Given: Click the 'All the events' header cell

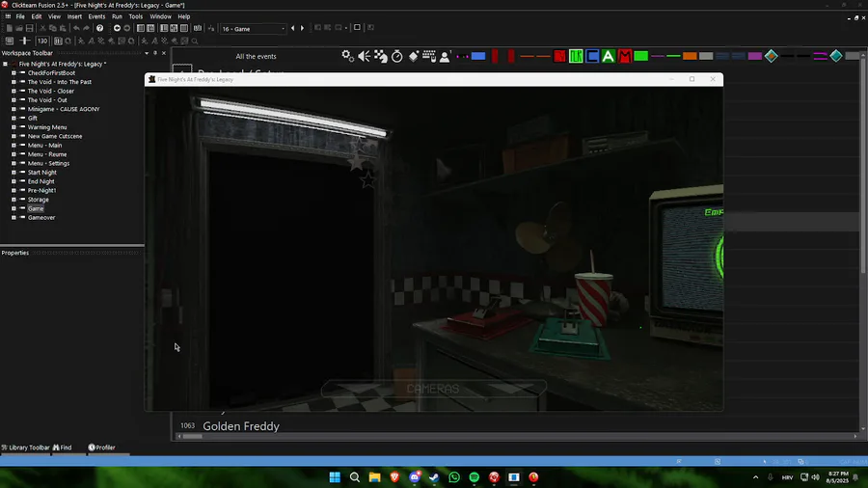Looking at the screenshot, I should (x=256, y=57).
